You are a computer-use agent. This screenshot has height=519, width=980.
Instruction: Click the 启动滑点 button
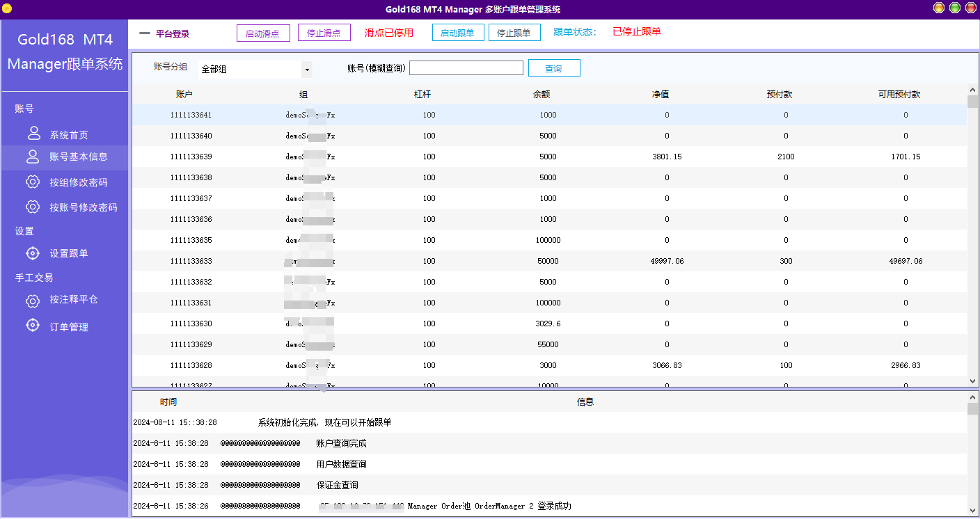263,33
